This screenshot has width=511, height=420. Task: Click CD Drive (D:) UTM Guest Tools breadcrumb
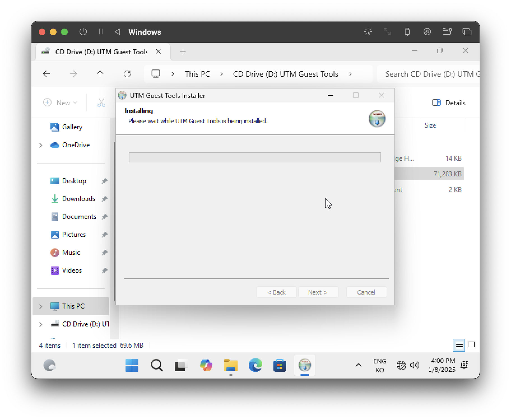click(x=285, y=74)
